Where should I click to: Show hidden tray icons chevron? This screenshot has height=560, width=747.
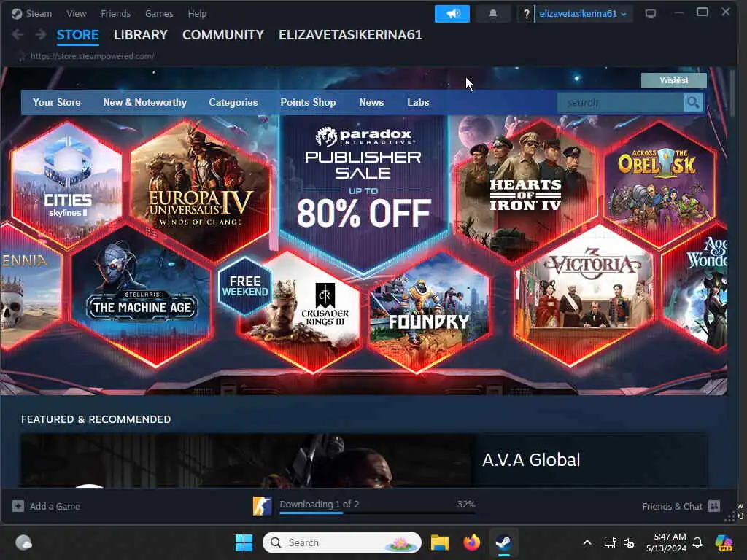point(587,542)
